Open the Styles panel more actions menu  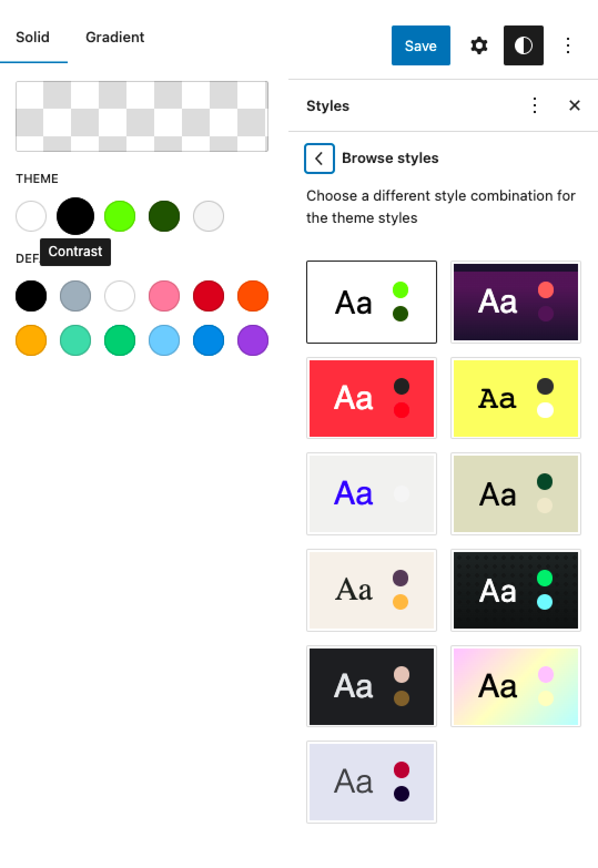tap(534, 105)
